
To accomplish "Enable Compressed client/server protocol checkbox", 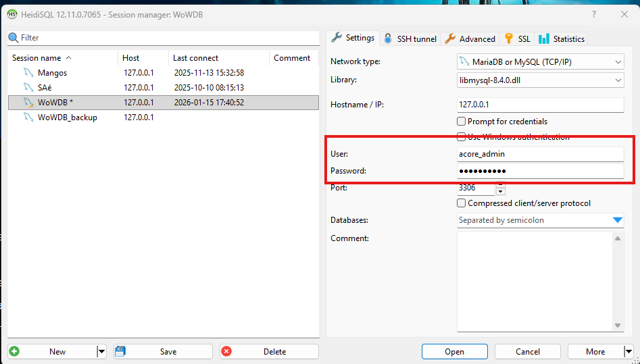I will click(x=461, y=203).
